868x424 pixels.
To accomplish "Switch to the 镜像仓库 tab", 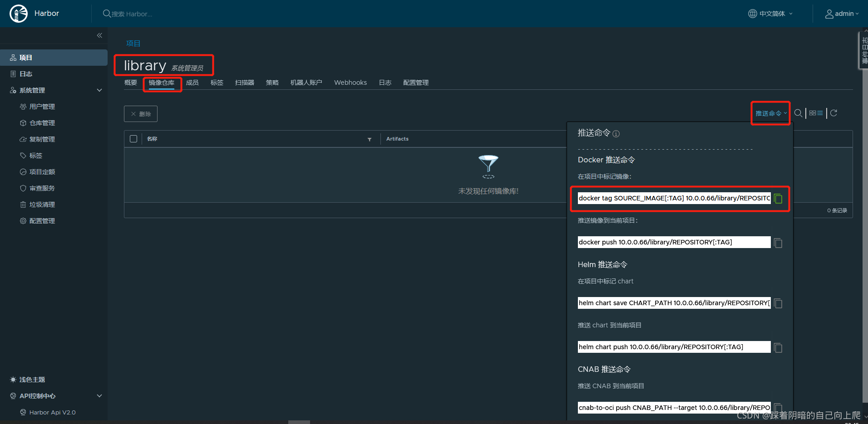I will (162, 83).
